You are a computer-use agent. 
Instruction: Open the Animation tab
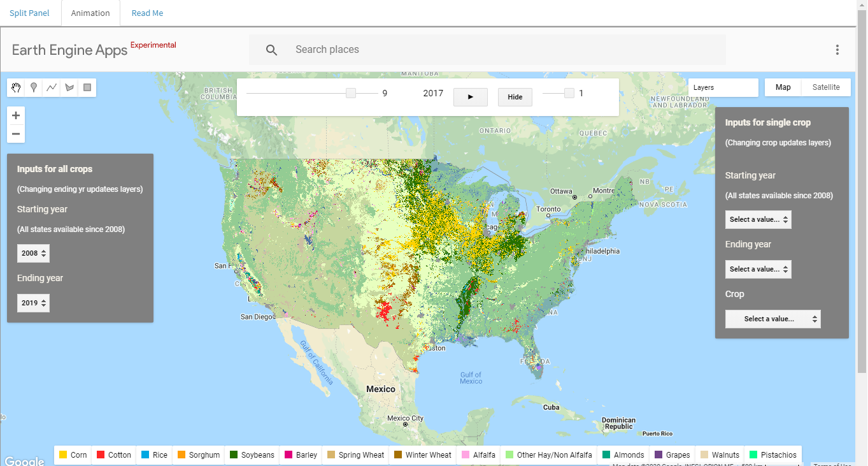coord(90,13)
